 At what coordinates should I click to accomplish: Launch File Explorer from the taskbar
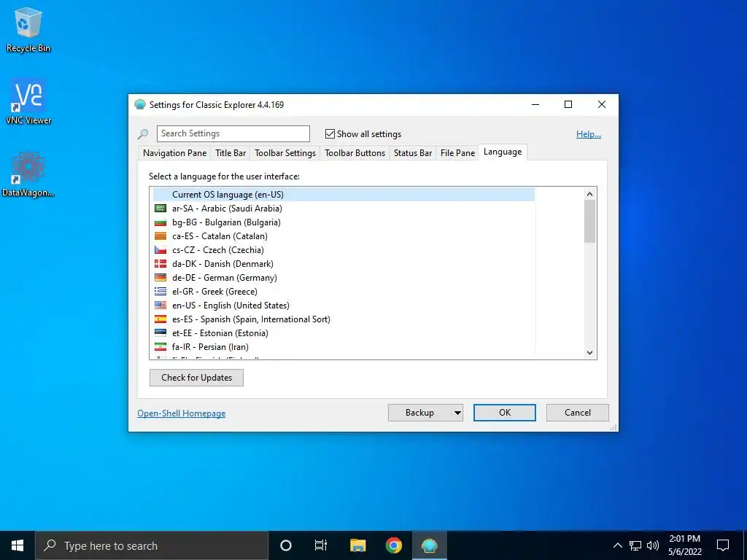[357, 545]
